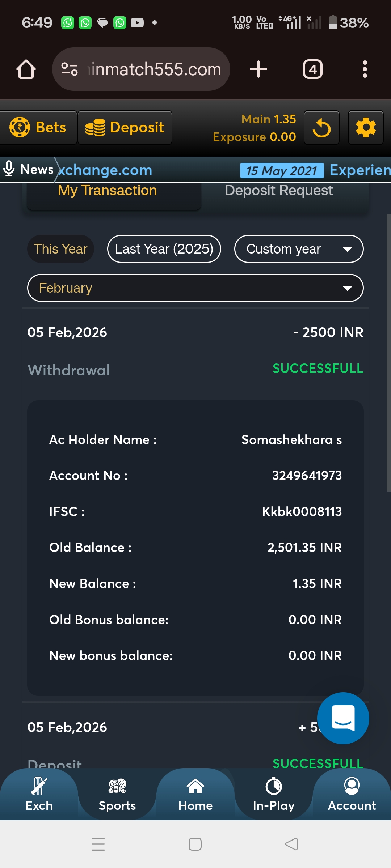
Task: Tap the Deposit button
Action: 125,128
